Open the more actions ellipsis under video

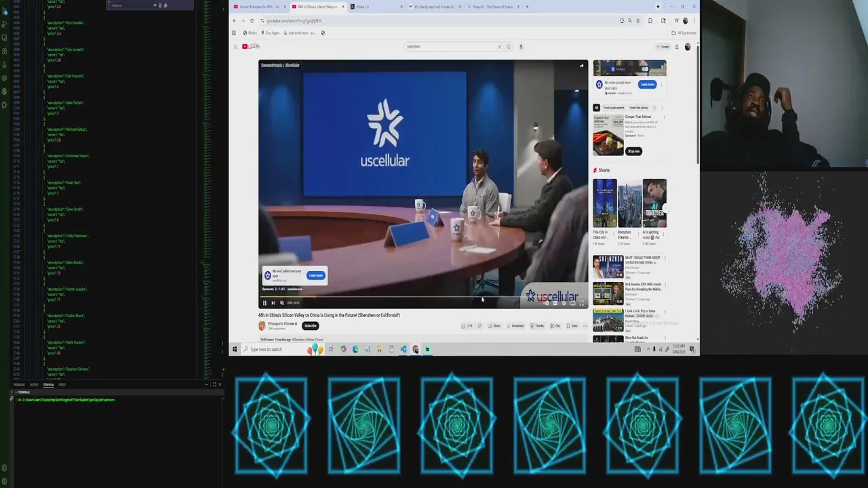[x=585, y=326]
